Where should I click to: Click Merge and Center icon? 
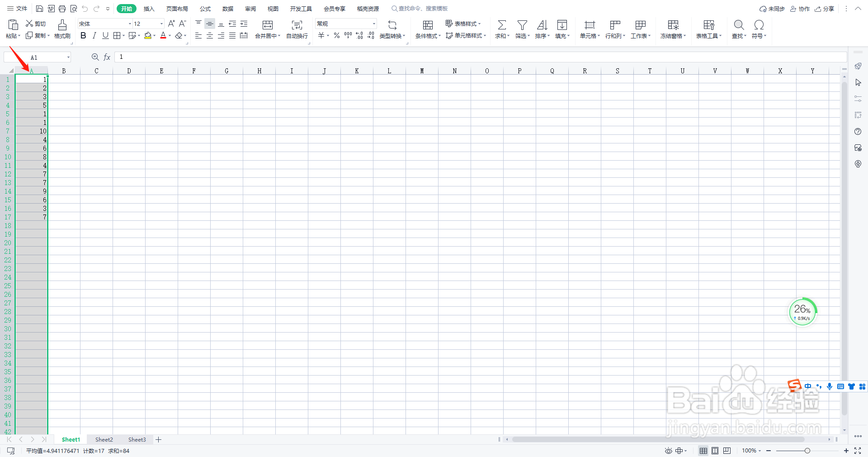268,25
